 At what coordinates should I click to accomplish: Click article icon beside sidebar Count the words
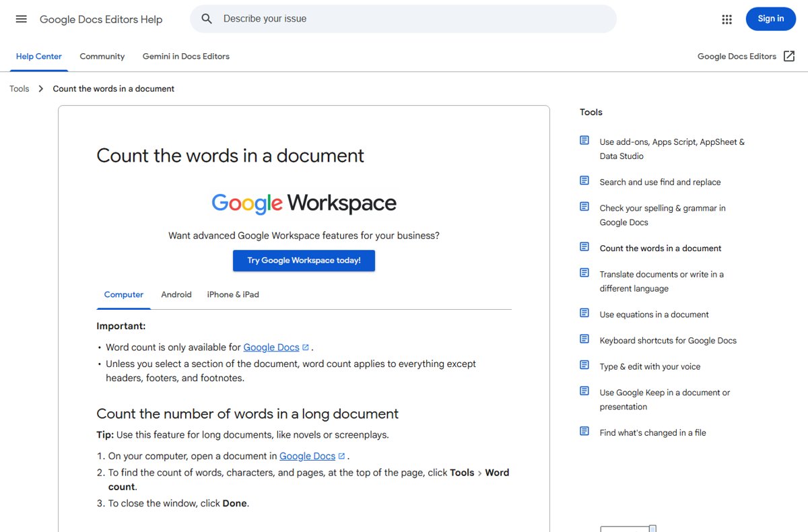click(x=584, y=246)
